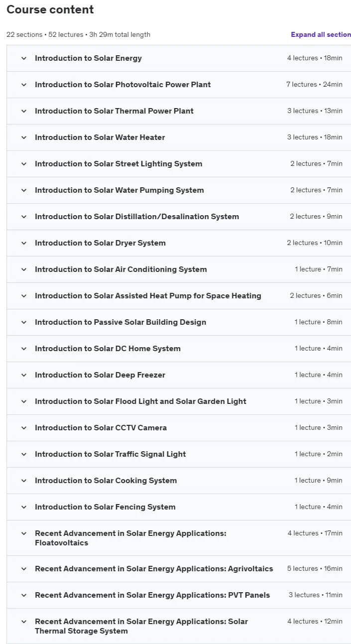Open the Solar CCTV Camera section
The height and width of the screenshot is (644, 351).
pos(179,428)
